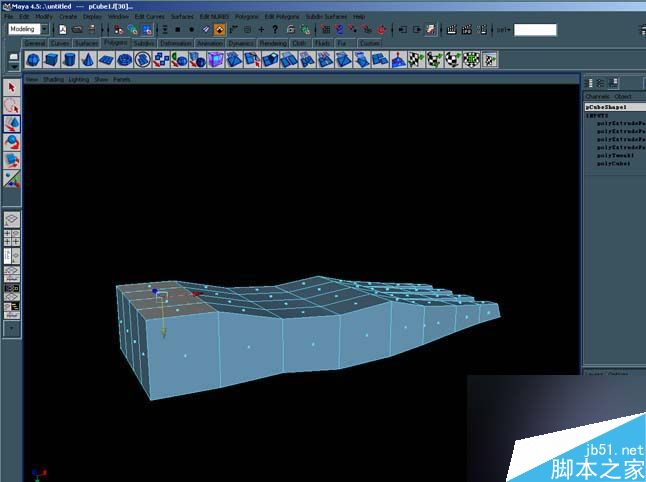The height and width of the screenshot is (482, 646).
Task: Switch to the Rendering shelf tab
Action: [x=273, y=43]
